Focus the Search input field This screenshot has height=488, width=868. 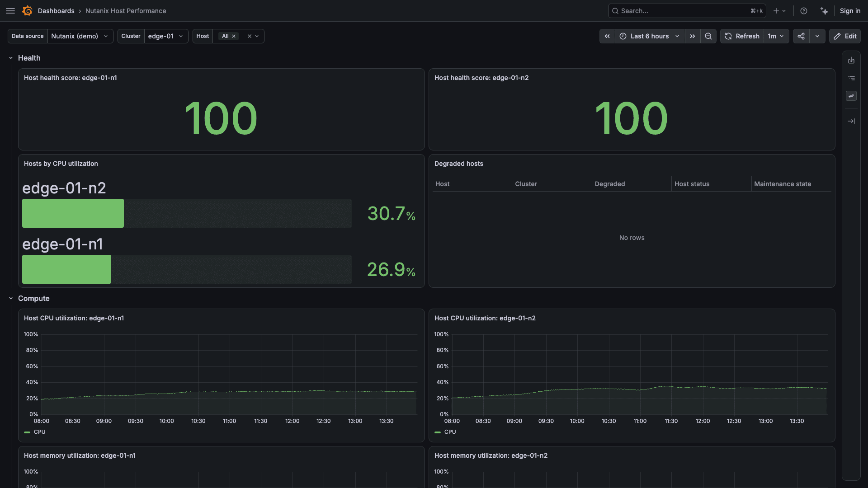coord(687,11)
